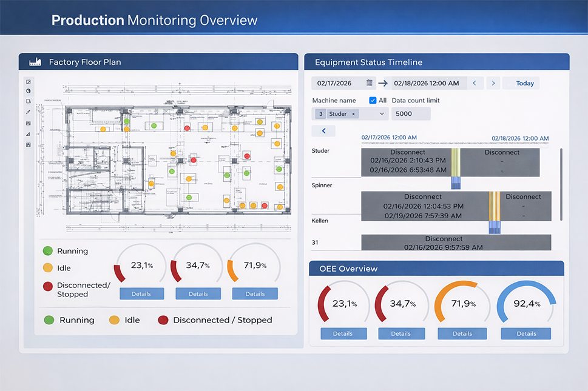Open Details under floor plan 71,9% gauge
This screenshot has width=588, height=391.
click(255, 294)
